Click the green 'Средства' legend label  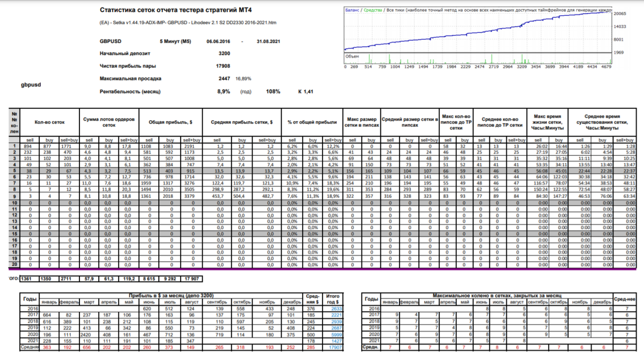point(372,10)
